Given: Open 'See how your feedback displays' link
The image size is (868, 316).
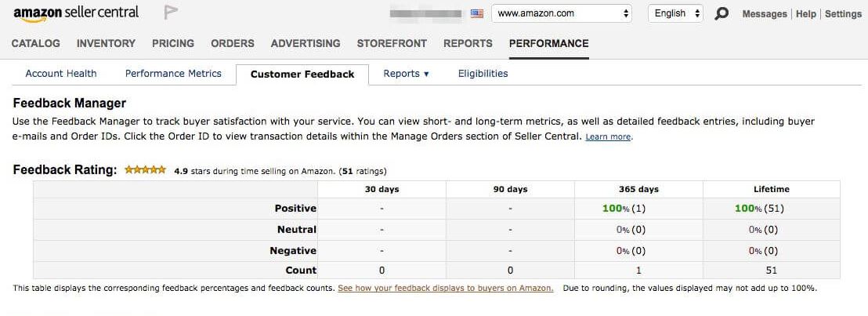Looking at the screenshot, I should point(445,288).
